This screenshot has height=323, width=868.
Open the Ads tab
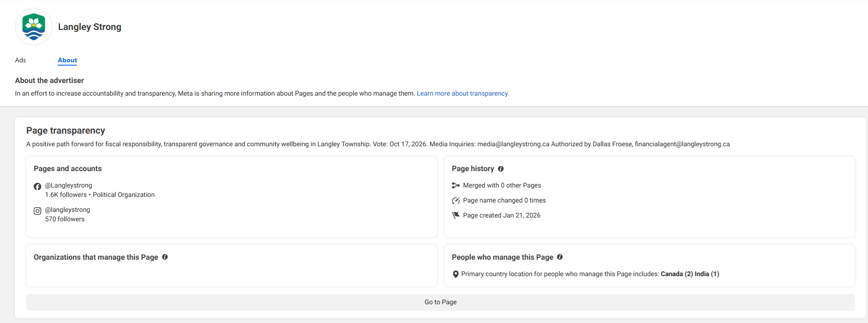coord(21,60)
